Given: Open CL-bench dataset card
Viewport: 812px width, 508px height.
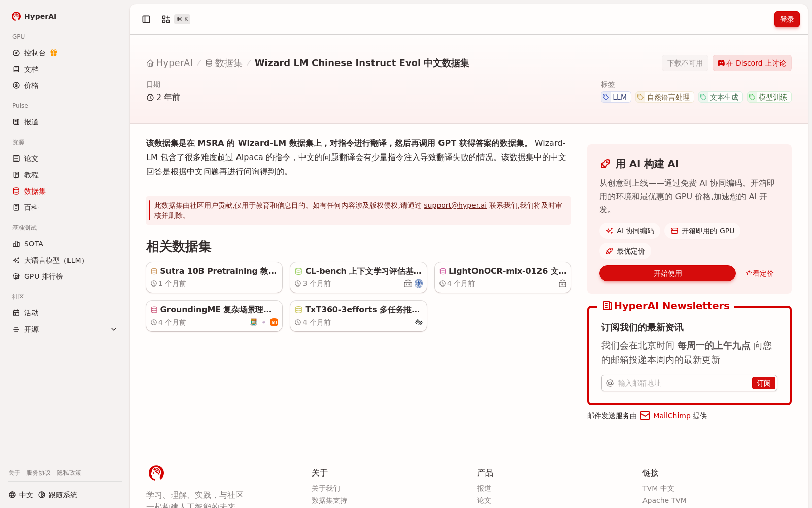Looking at the screenshot, I should tap(358, 277).
